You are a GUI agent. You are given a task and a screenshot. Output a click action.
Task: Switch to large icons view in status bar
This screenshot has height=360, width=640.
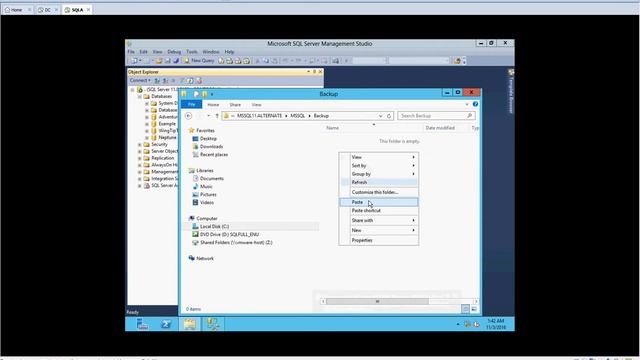pos(474,309)
